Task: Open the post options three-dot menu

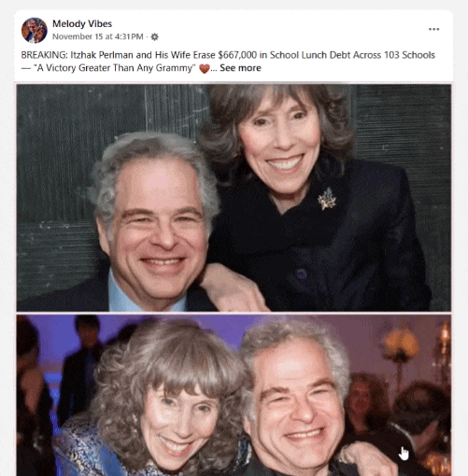Action: point(433,29)
